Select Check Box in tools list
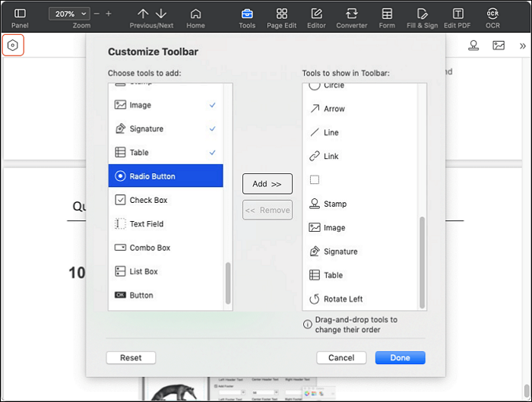The height and width of the screenshot is (402, 532). tap(148, 200)
